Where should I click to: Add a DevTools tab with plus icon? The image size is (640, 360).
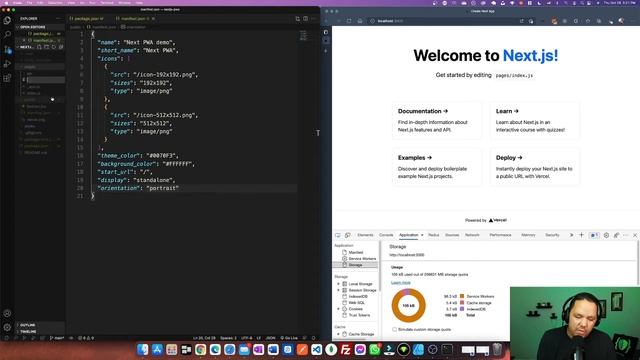(x=581, y=235)
